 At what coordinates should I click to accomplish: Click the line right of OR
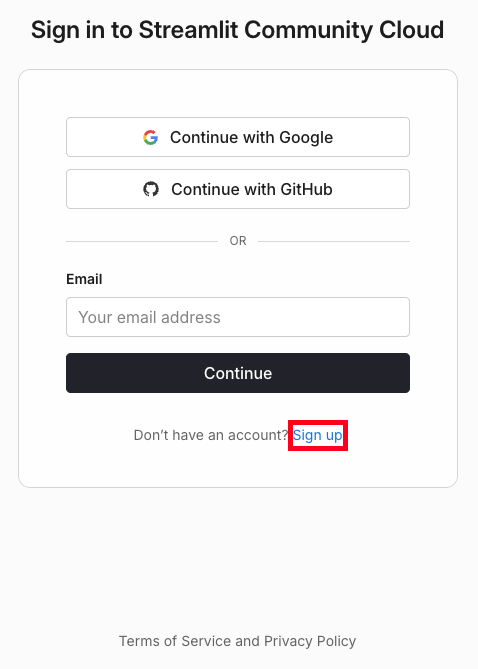coord(334,241)
